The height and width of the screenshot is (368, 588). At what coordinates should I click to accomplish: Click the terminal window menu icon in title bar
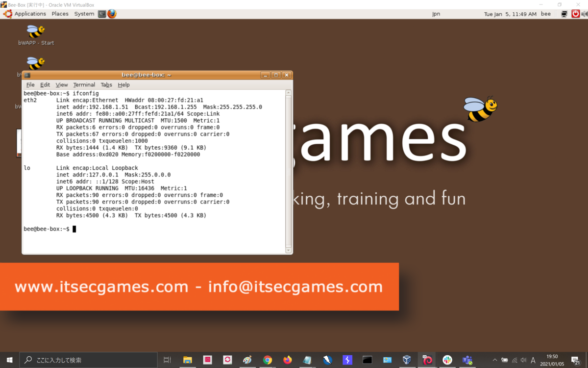(x=27, y=75)
